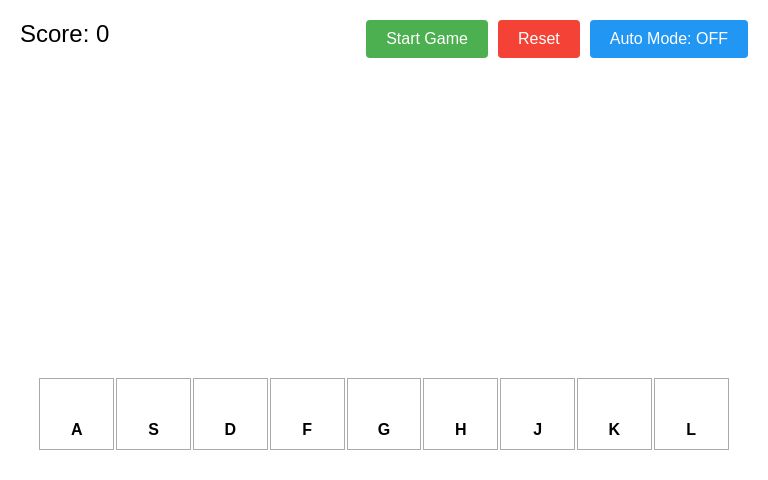Reset the game with the red button
The width and height of the screenshot is (768, 480).
539,39
